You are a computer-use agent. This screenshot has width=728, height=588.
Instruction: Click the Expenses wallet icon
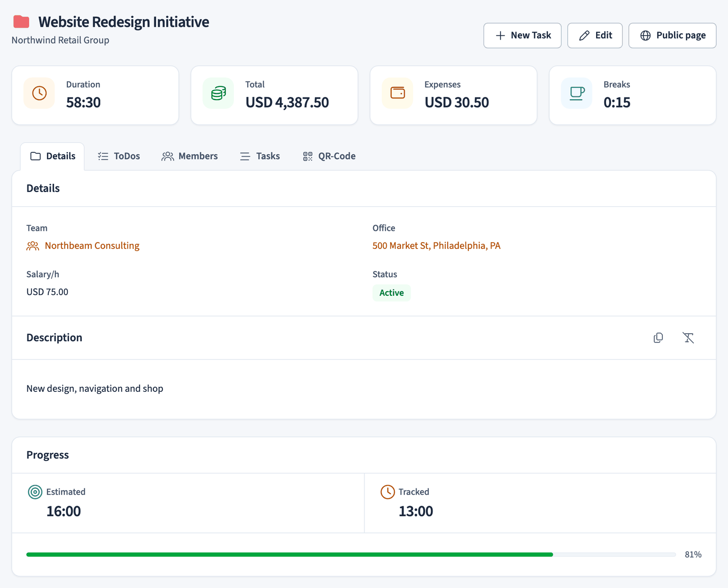point(398,93)
